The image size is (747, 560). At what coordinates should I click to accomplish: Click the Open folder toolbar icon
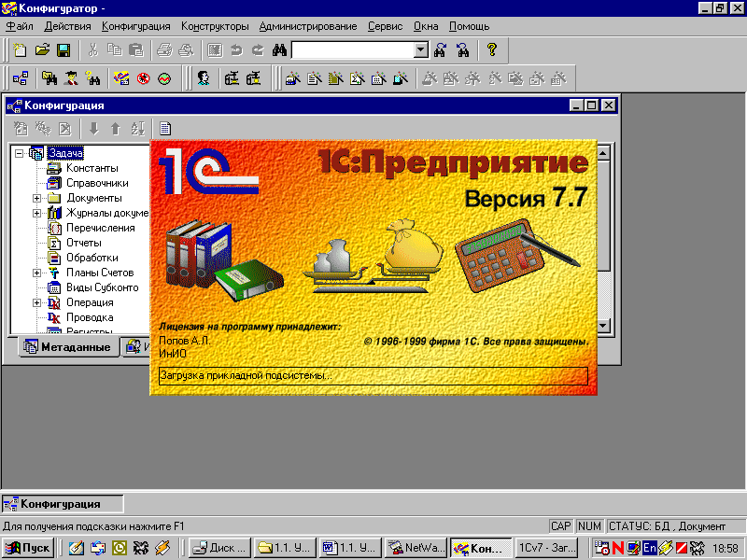tap(42, 50)
